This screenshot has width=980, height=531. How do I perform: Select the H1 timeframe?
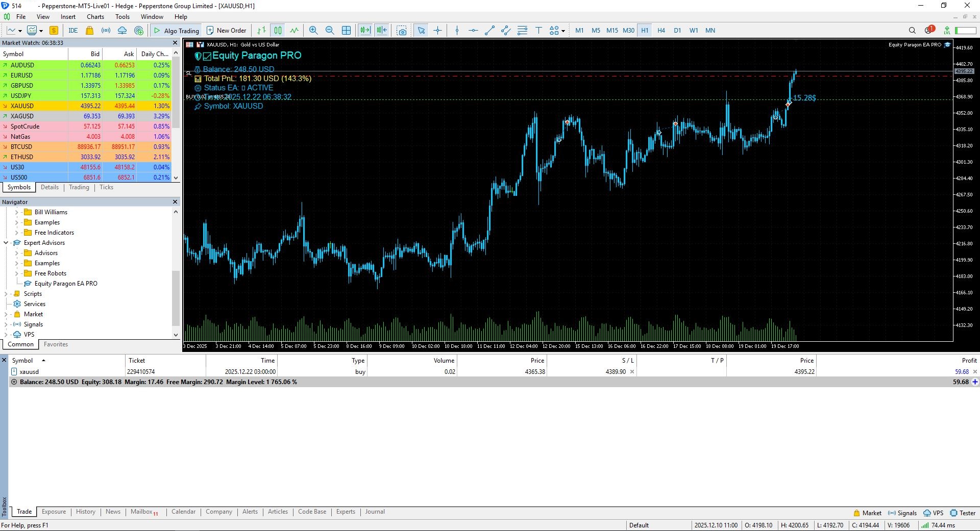click(645, 31)
